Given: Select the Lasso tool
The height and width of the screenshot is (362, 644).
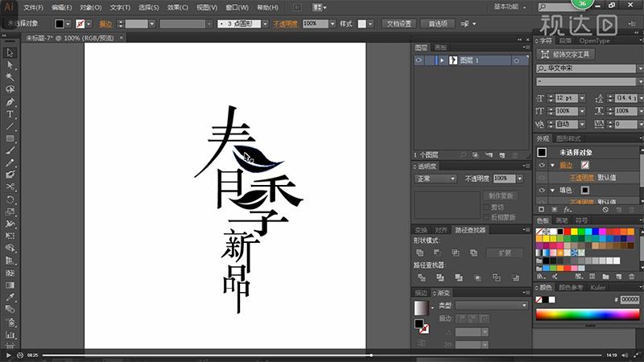Looking at the screenshot, I should (x=10, y=89).
